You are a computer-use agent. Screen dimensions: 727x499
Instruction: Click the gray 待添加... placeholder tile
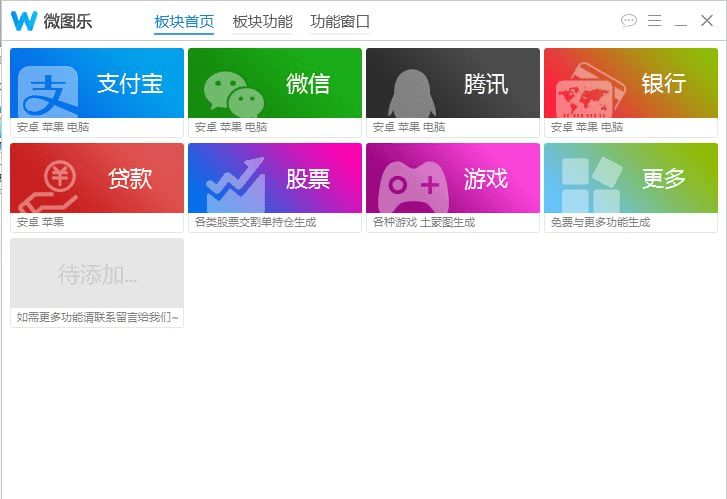click(x=97, y=273)
